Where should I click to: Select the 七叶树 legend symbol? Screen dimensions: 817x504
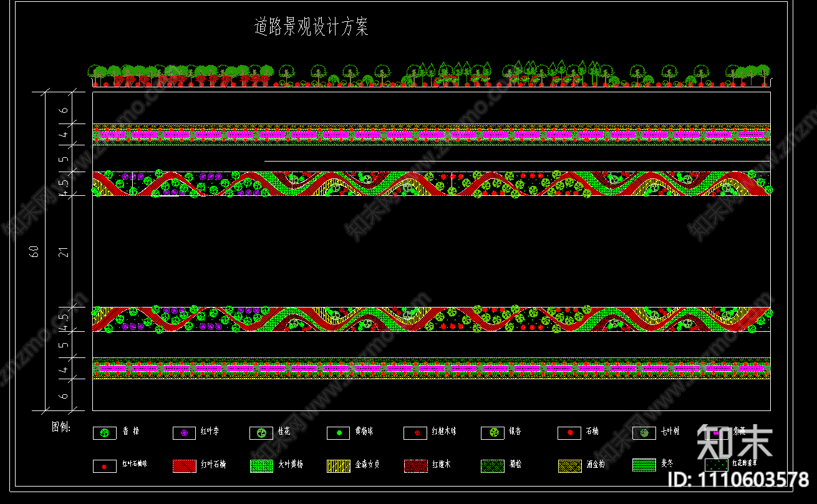tap(644, 433)
